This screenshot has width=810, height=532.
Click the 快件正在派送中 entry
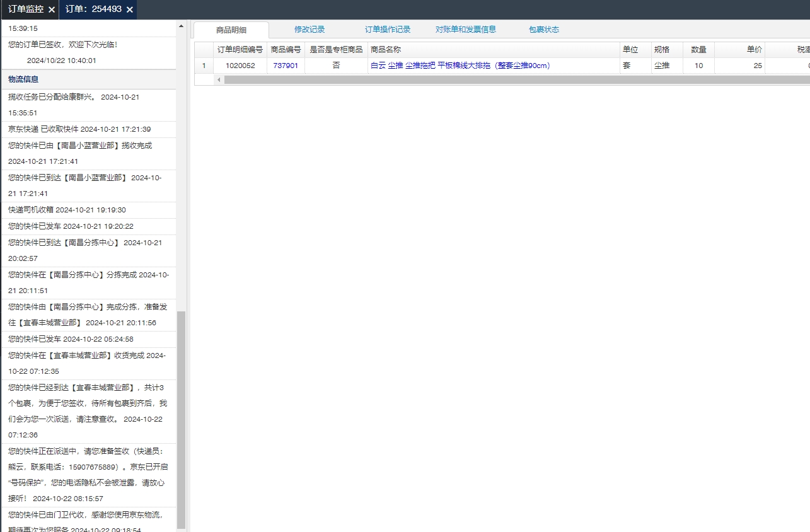89,475
